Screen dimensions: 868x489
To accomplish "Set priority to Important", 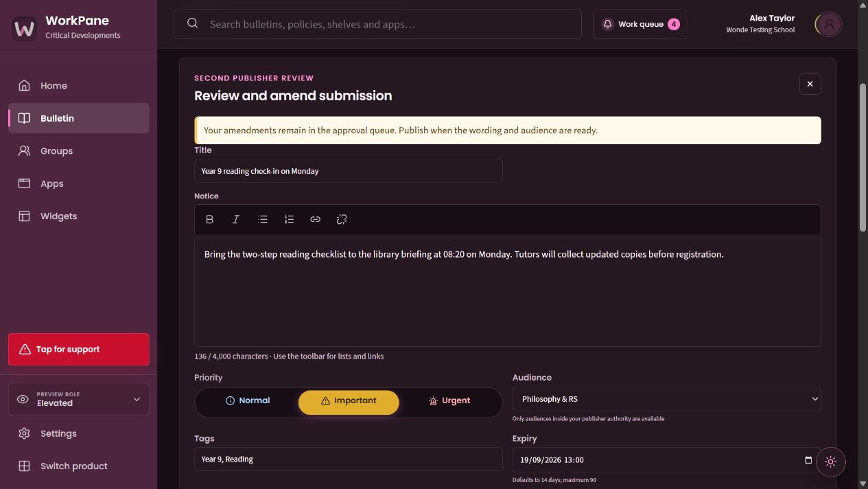I will (349, 402).
